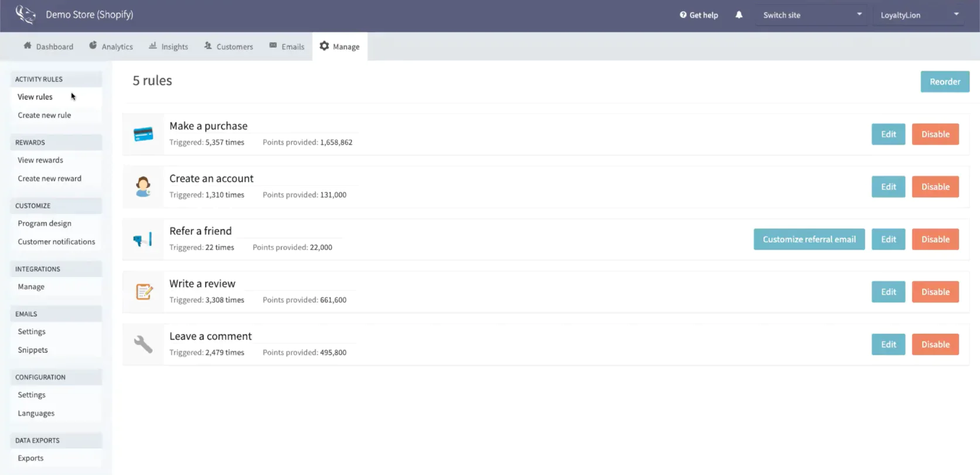The width and height of the screenshot is (980, 475).
Task: Open the Analytics tab
Action: pos(111,47)
